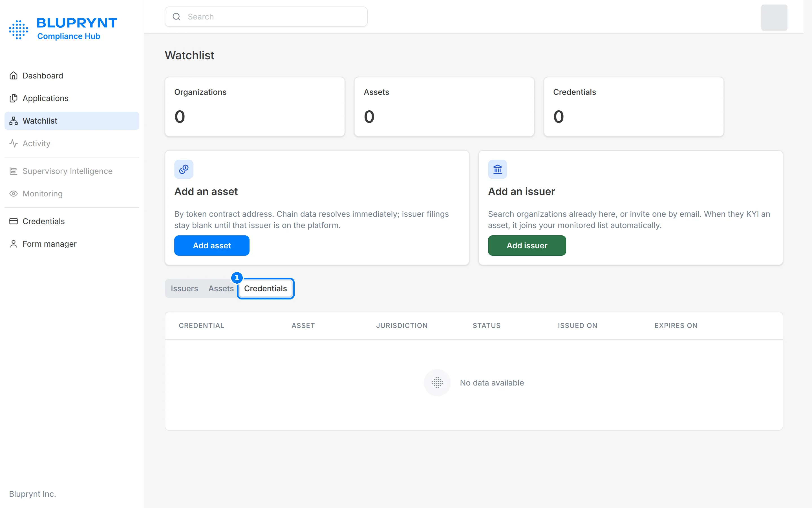This screenshot has width=812, height=508.
Task: Click the STATUS column header
Action: 487,325
